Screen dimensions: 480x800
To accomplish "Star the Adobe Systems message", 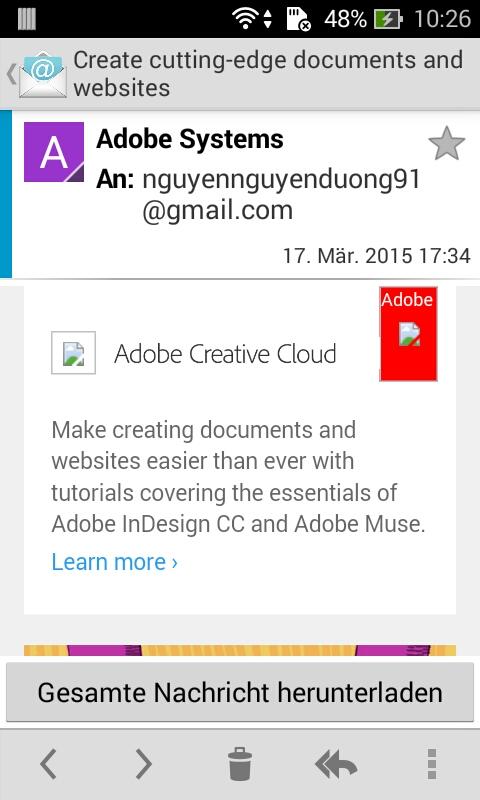I will pos(446,144).
